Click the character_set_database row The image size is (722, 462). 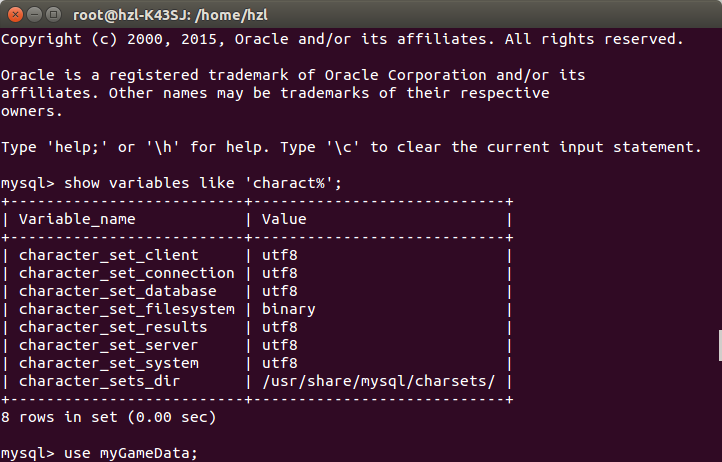pyautogui.click(x=257, y=292)
